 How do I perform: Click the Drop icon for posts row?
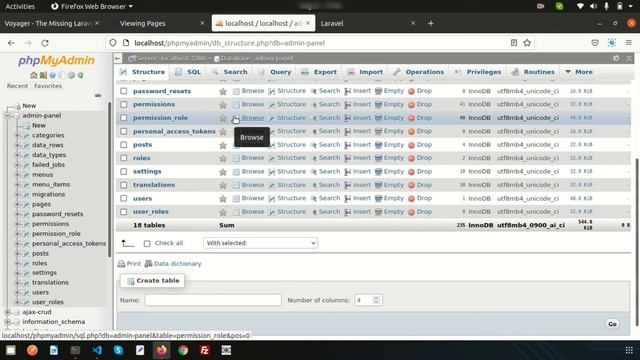point(411,145)
